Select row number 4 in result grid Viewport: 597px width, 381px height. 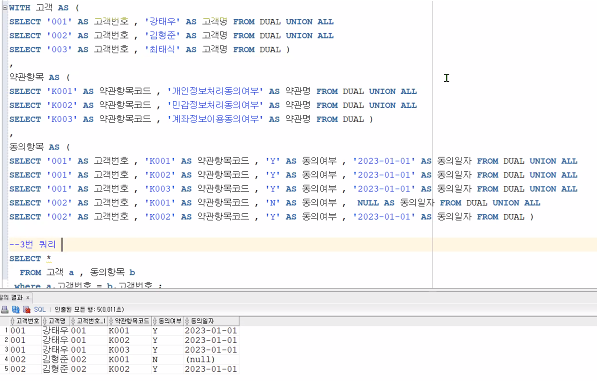click(6, 359)
